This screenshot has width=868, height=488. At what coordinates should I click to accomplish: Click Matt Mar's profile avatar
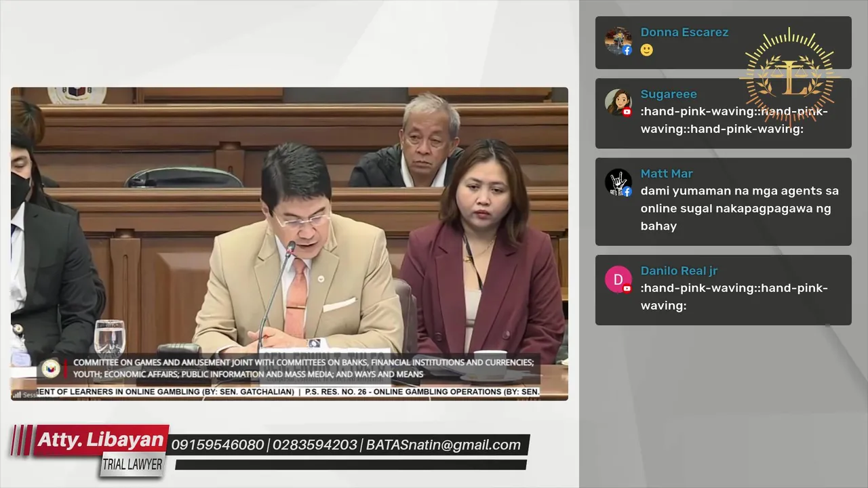tap(618, 182)
